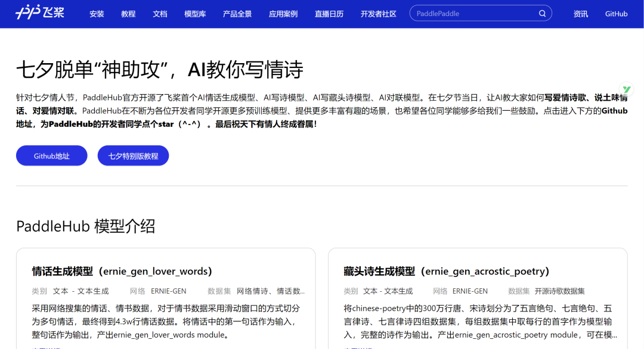The height and width of the screenshot is (349, 644).
Task: Click the 资讯 link in header
Action: tap(580, 14)
